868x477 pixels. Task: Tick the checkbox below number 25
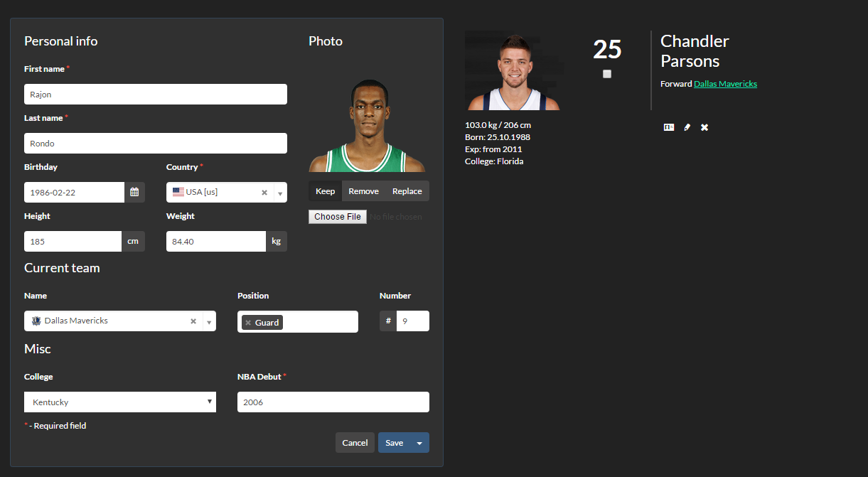[x=607, y=74]
